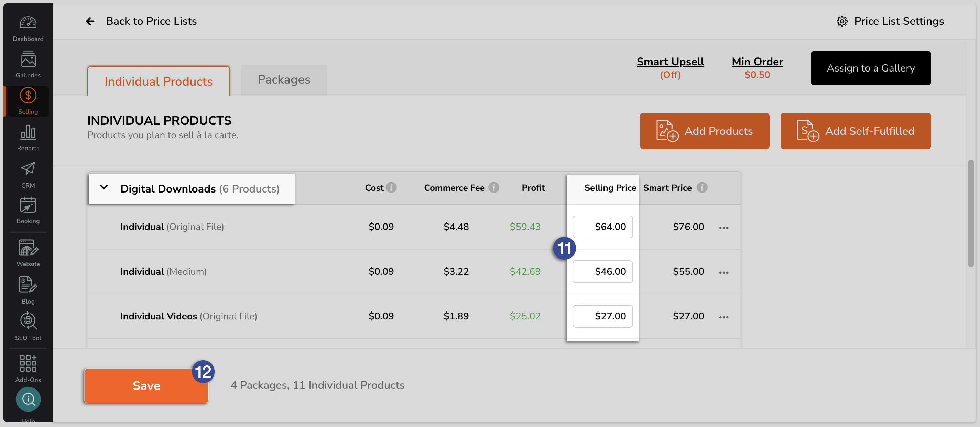Click the Cost info icon
This screenshot has height=427, width=980.
click(391, 187)
